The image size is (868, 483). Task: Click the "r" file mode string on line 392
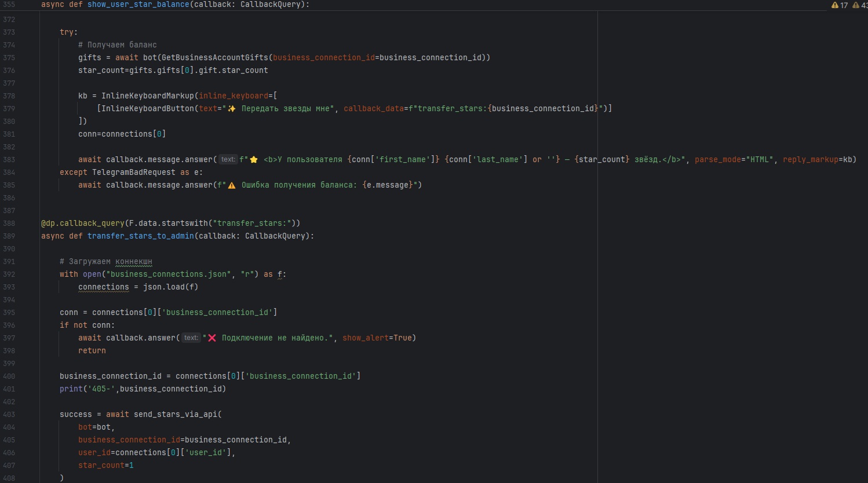247,274
